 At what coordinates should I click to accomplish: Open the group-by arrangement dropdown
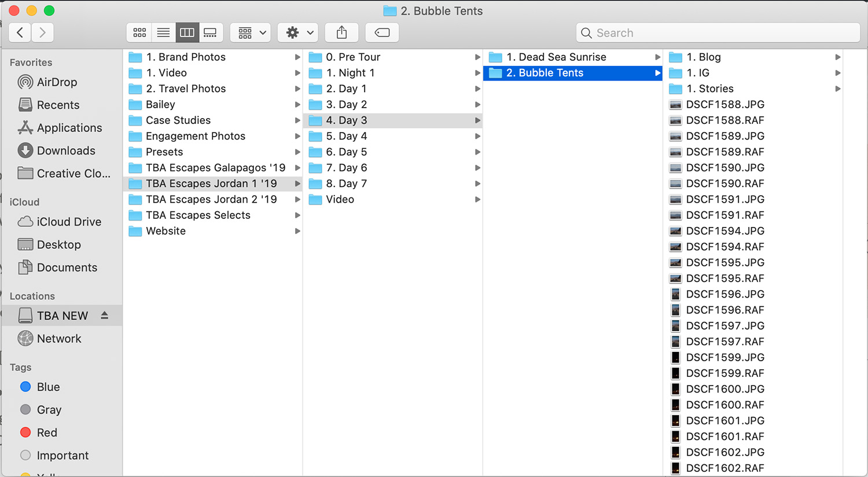pyautogui.click(x=251, y=33)
